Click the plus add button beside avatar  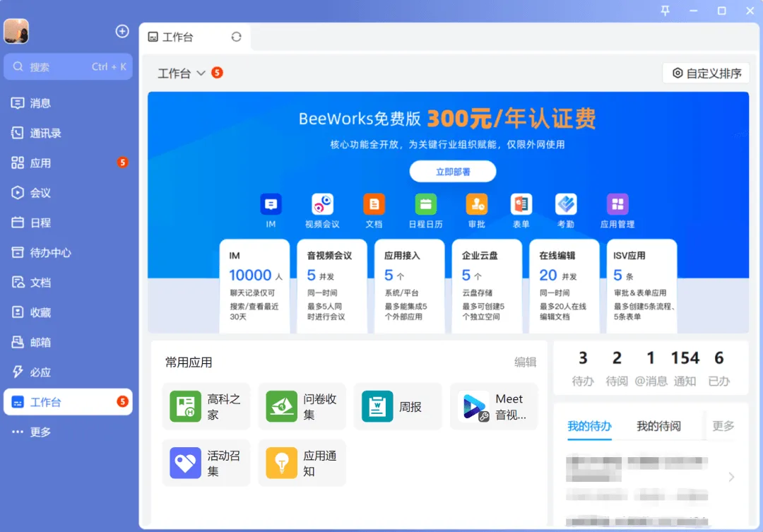122,31
